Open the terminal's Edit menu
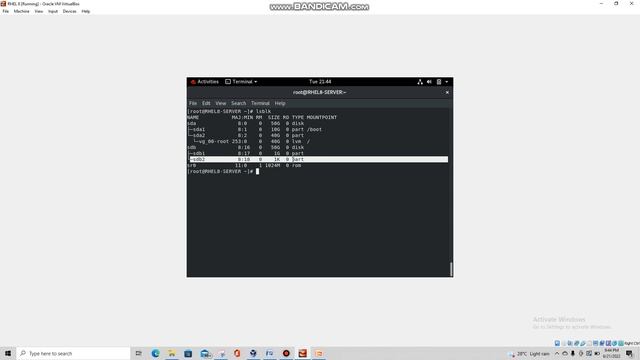 [x=206, y=103]
